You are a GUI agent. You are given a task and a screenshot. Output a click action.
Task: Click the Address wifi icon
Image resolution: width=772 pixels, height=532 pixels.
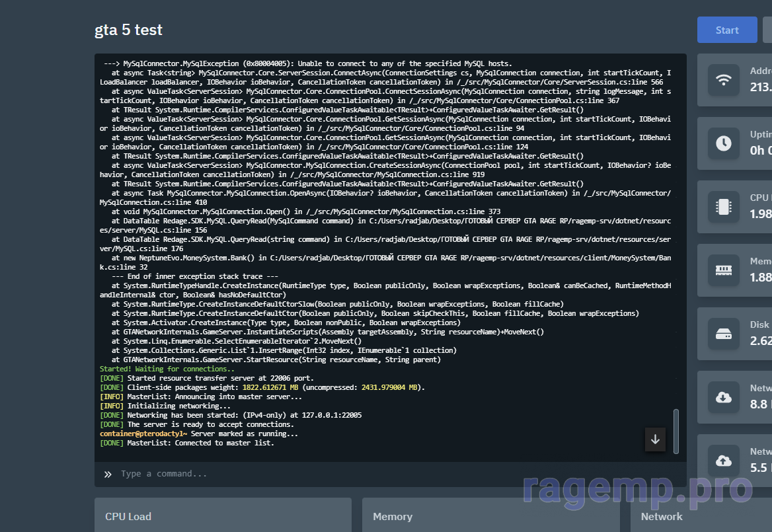coord(723,80)
